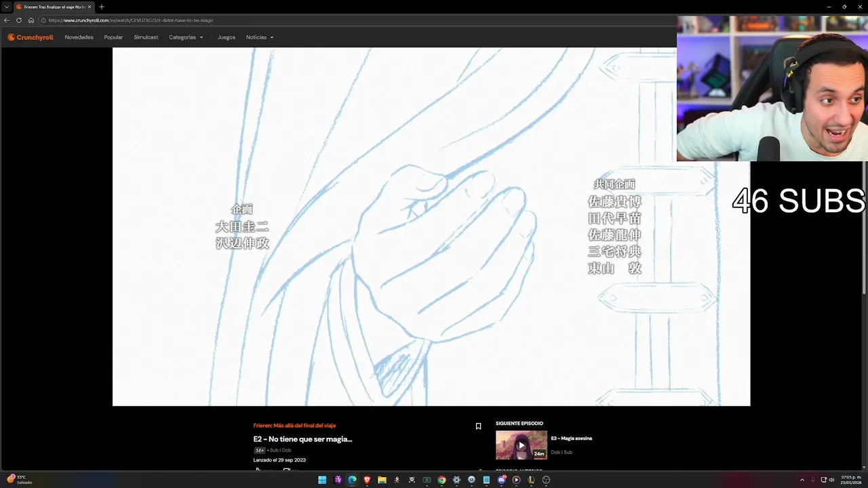The image size is (868, 488).
Task: View site information lock icon
Action: [43, 20]
